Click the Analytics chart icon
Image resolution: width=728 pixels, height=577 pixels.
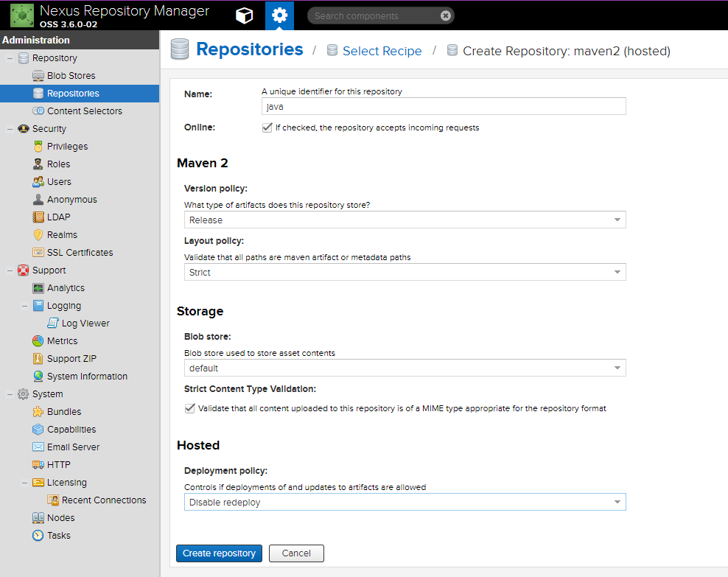tap(38, 288)
